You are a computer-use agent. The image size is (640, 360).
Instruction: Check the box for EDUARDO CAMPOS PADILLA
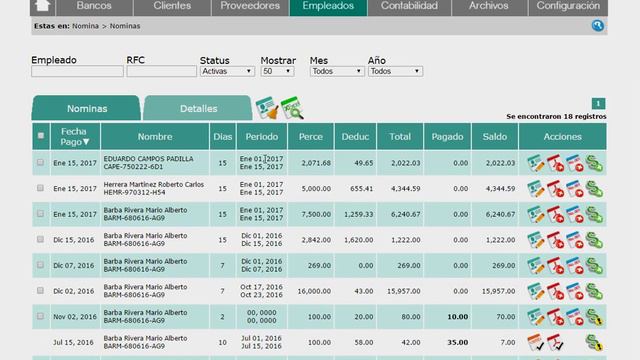pyautogui.click(x=40, y=162)
